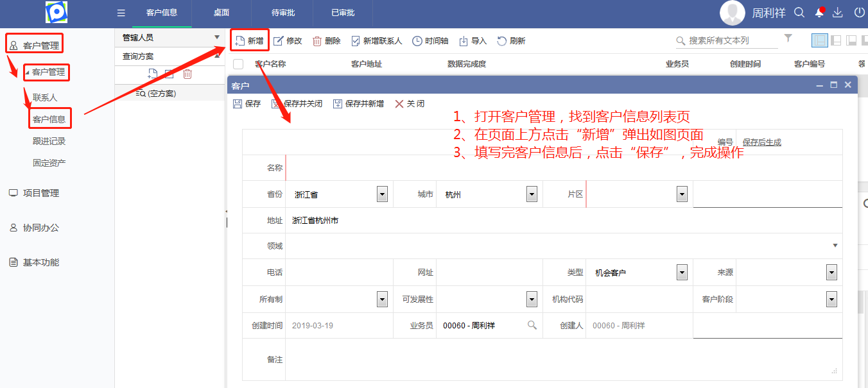
Task: Toggle the select-all checkbox in table header
Action: point(237,63)
